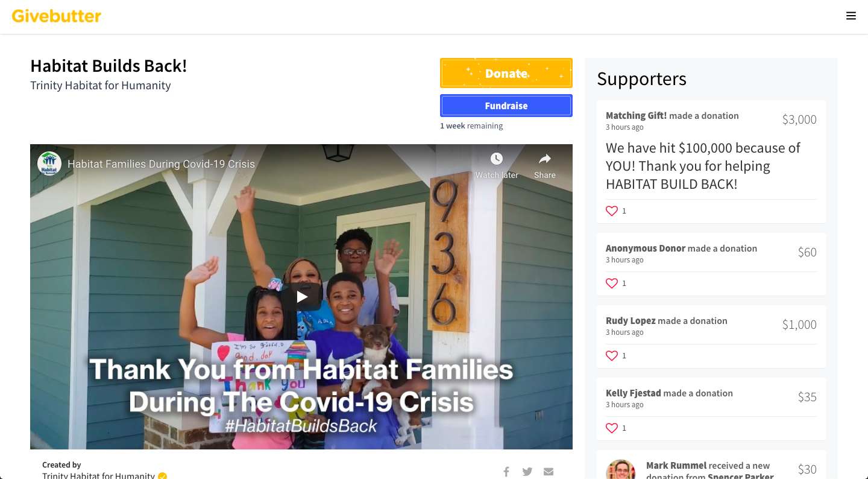Screen dimensions: 868x479
Task: Open the video title link
Action: pos(161,163)
